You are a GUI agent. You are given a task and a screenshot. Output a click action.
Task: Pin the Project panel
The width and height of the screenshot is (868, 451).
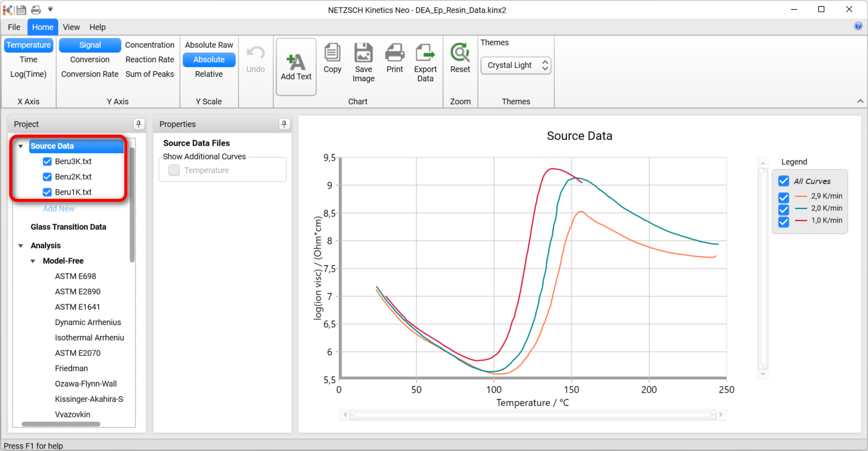(x=139, y=124)
